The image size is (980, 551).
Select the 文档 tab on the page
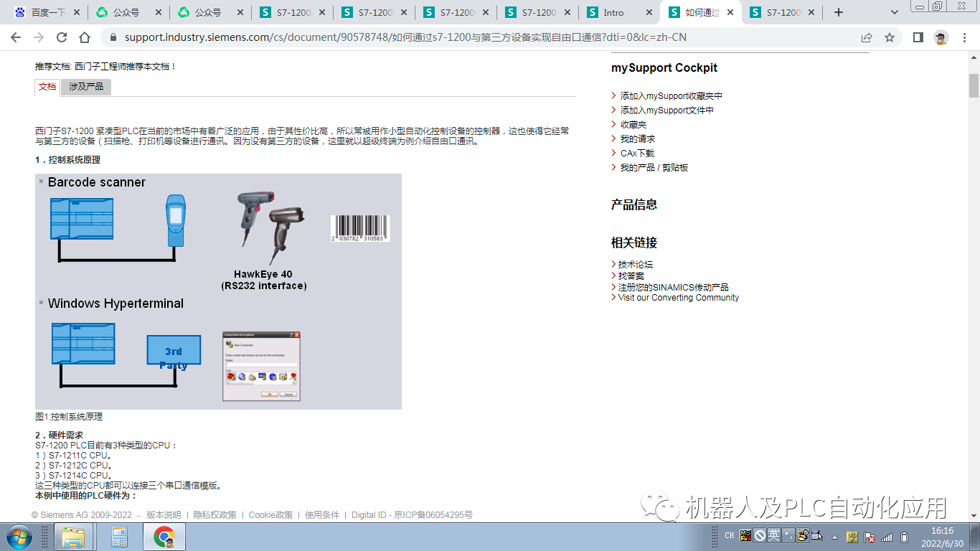click(47, 87)
